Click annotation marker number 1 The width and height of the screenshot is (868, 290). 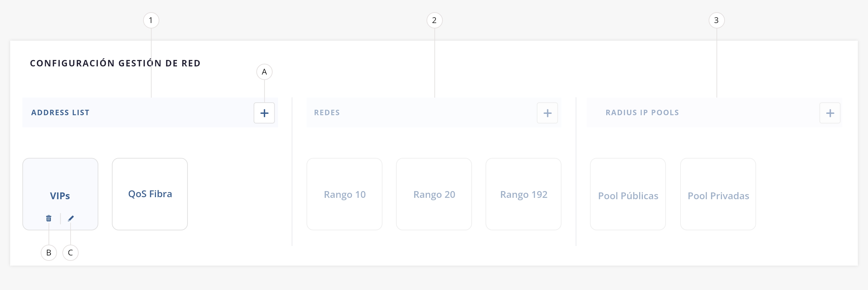point(151,20)
